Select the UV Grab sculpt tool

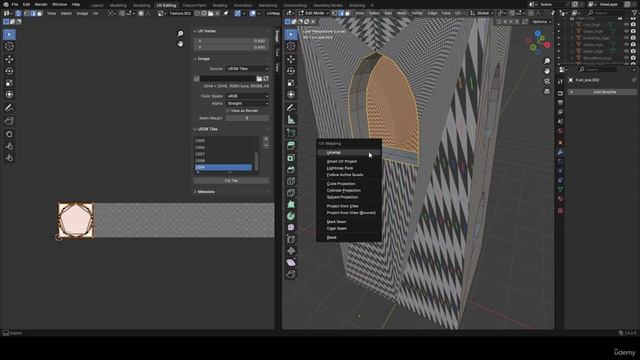pos(9,134)
